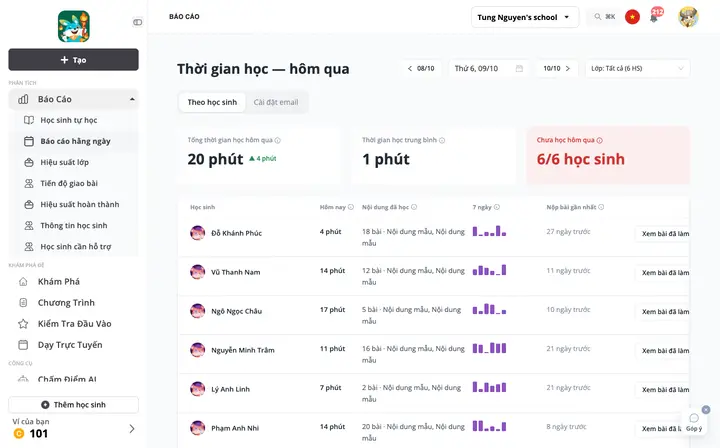
Task: Switch to Cài đặt email tab
Action: 276,102
